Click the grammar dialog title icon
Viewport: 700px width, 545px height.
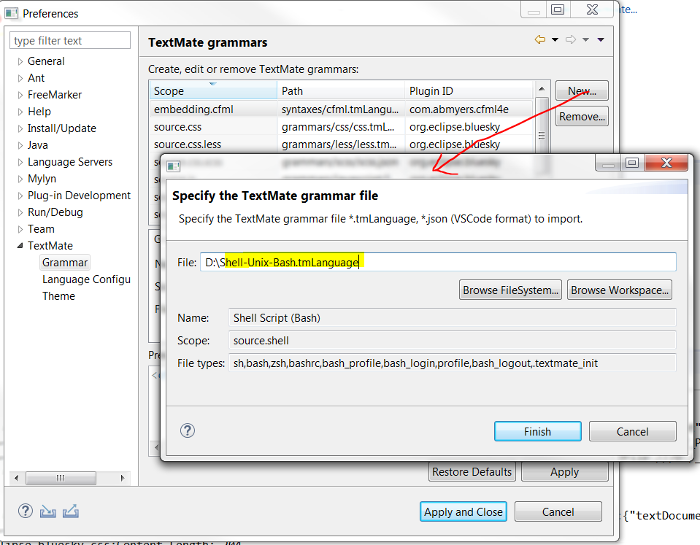173,166
